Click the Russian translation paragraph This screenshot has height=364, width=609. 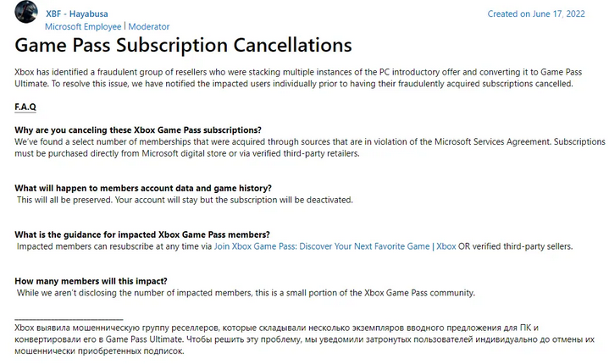[x=305, y=339]
